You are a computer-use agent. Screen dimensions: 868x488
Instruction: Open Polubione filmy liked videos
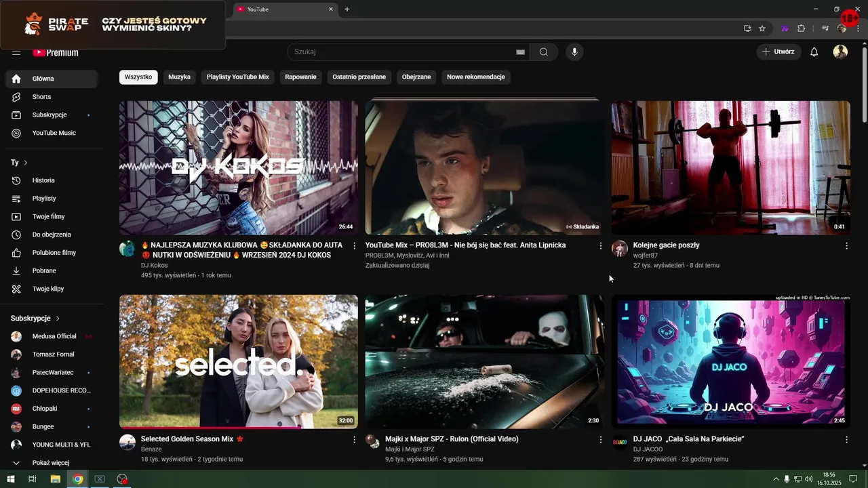coord(52,253)
